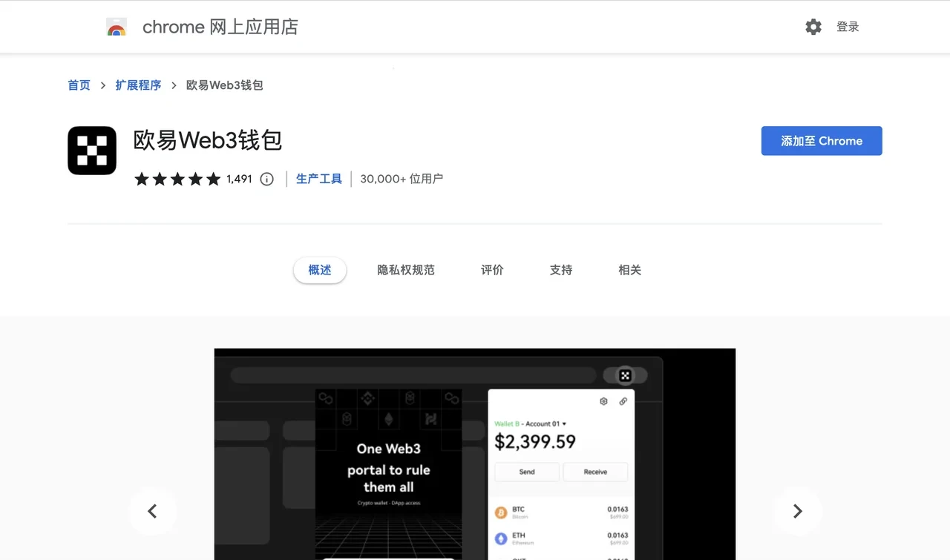The height and width of the screenshot is (560, 950).
Task: Click the 登录 link
Action: 848,26
